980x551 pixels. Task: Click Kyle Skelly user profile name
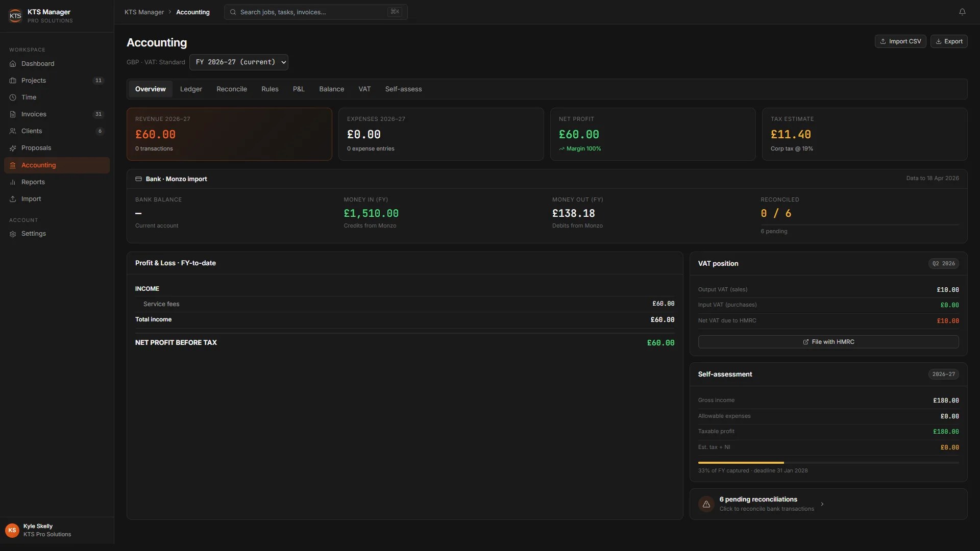click(38, 527)
